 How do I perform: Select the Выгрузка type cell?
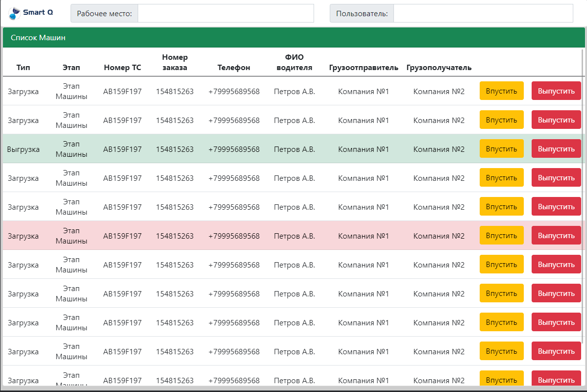(23, 149)
